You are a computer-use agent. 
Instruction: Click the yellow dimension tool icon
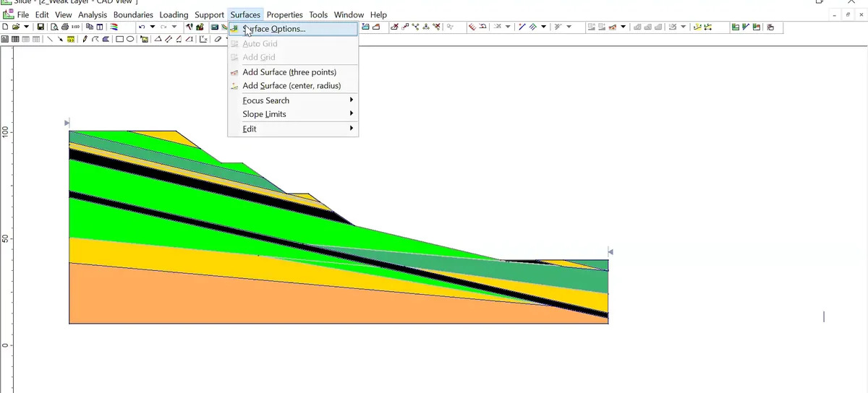coord(71,39)
